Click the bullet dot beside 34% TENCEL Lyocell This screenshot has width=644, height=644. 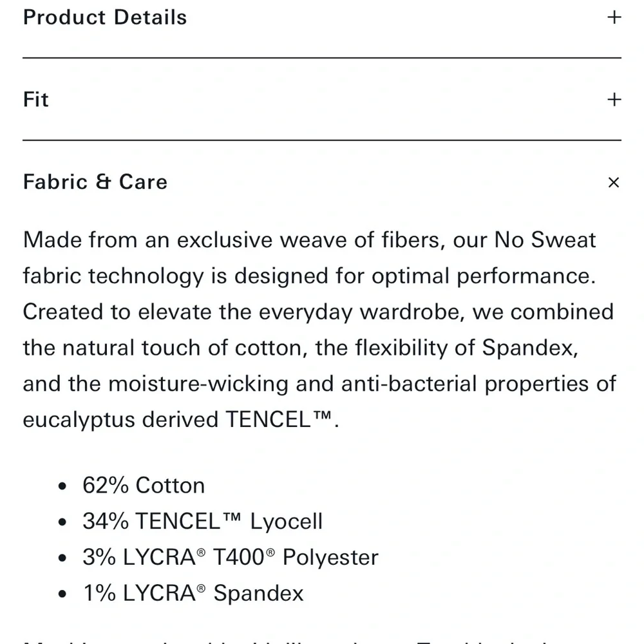(62, 522)
